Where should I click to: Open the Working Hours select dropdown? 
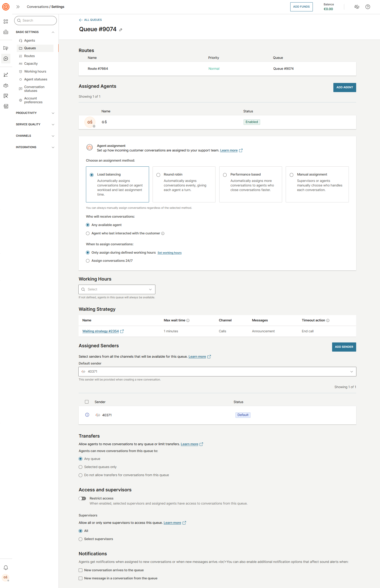coord(117,289)
